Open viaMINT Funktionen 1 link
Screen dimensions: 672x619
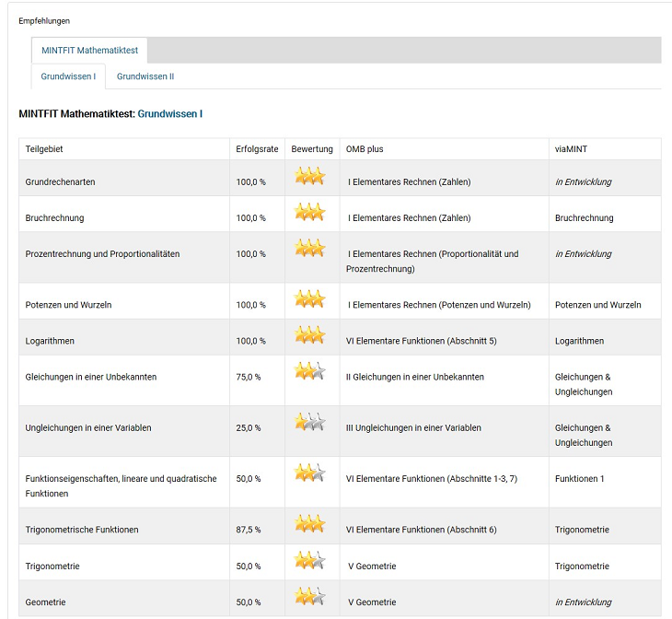tap(579, 479)
